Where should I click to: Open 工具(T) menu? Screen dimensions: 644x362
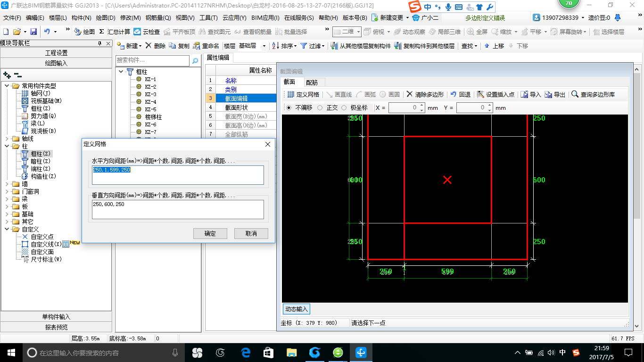click(x=208, y=18)
